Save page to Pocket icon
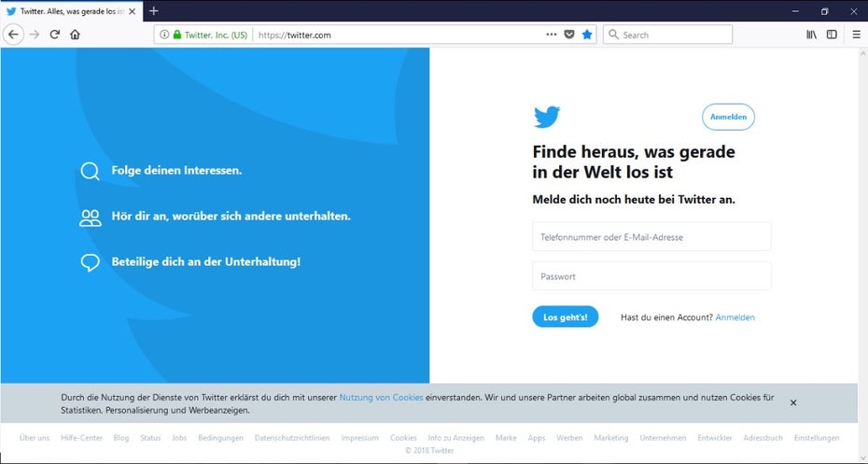This screenshot has width=868, height=464. pos(569,35)
